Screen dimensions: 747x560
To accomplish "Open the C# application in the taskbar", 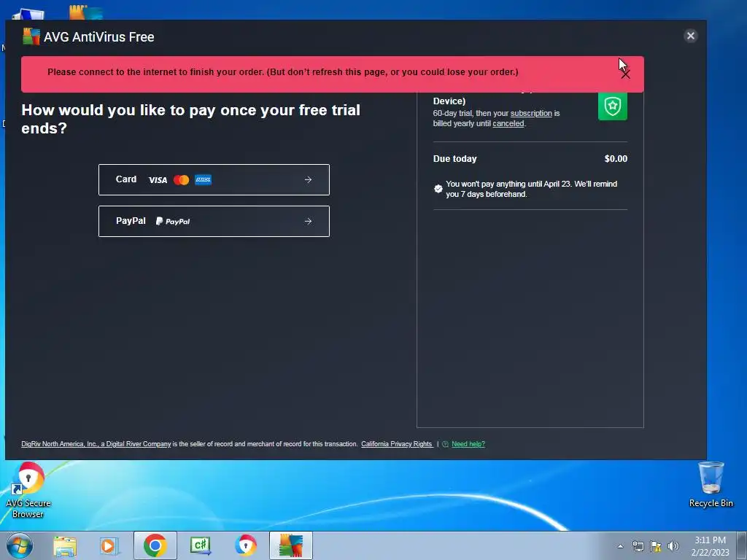I will coord(200,545).
